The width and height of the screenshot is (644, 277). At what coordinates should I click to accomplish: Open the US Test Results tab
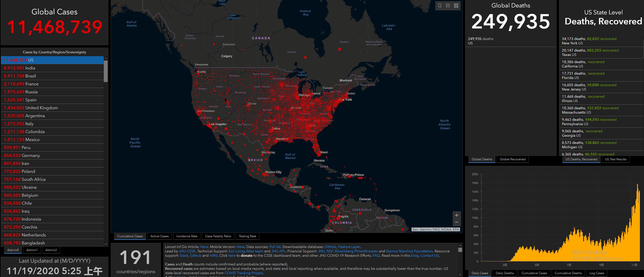coord(615,159)
